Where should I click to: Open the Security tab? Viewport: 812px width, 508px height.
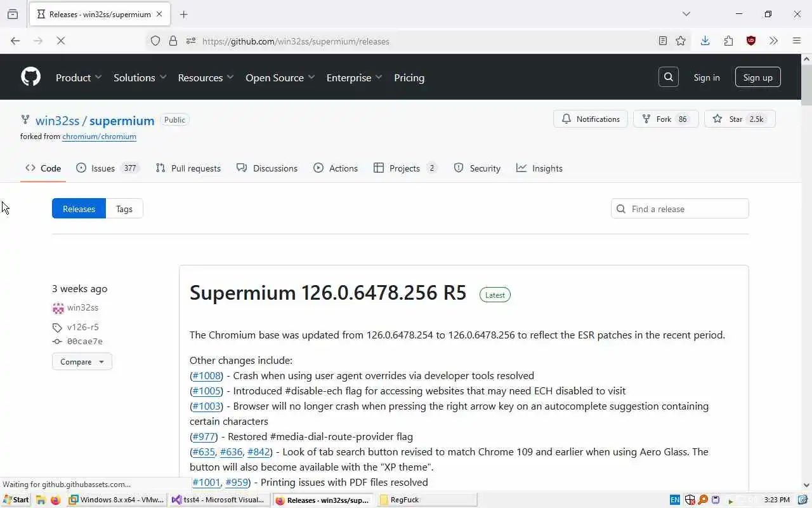[x=478, y=168]
